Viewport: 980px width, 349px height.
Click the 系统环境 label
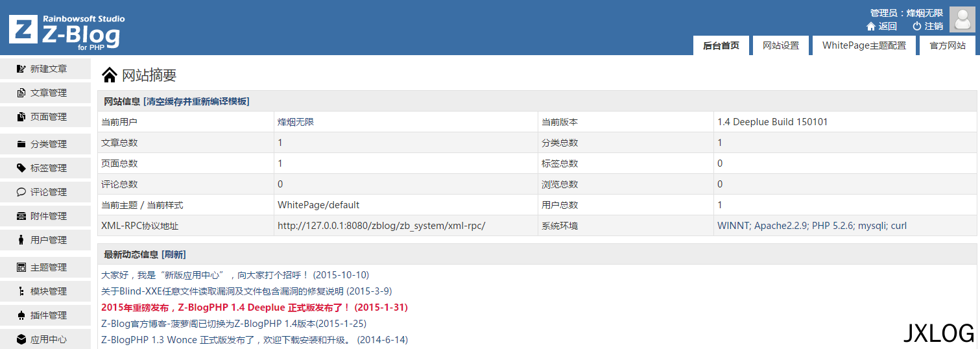click(x=560, y=226)
